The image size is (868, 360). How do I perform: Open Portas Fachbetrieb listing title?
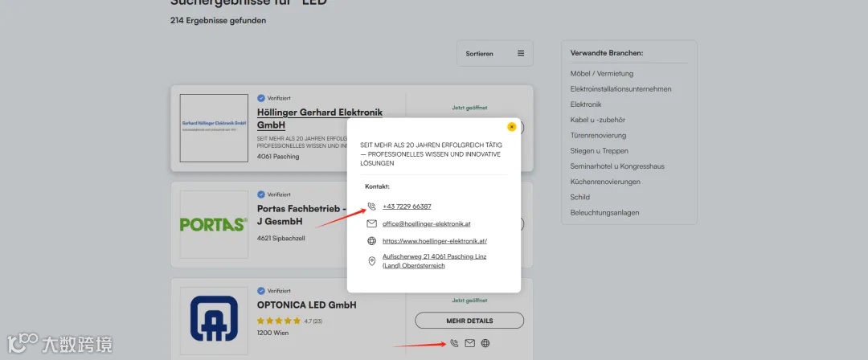[x=301, y=215]
